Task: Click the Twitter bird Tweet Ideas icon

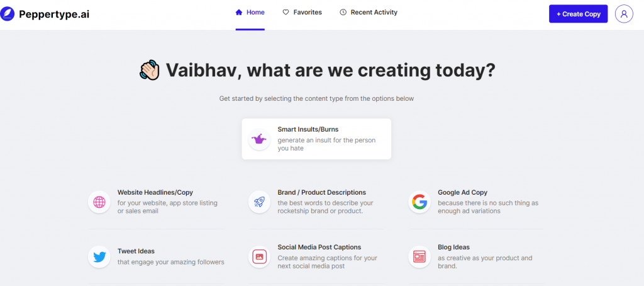Action: [99, 256]
